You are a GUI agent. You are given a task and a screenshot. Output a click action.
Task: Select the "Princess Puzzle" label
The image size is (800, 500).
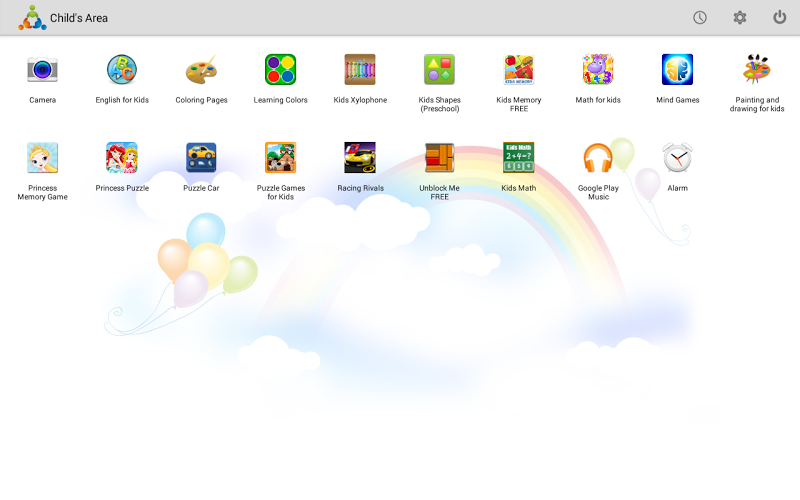122,188
